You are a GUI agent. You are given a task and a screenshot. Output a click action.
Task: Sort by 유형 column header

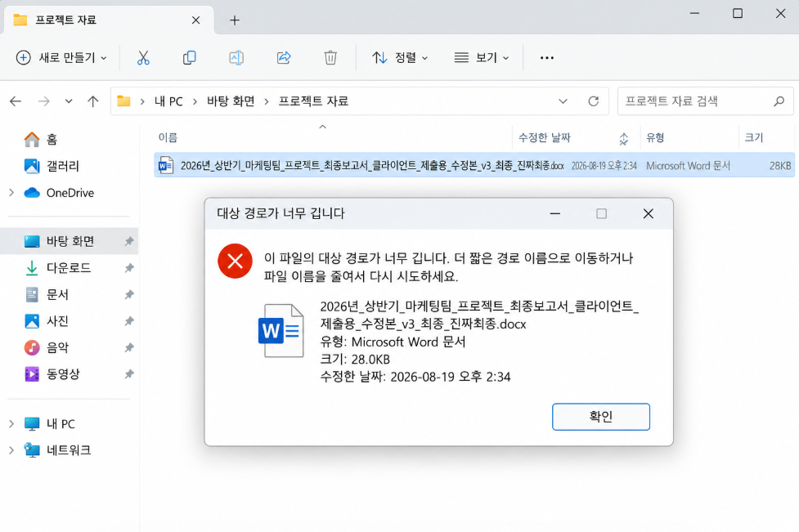tap(655, 138)
